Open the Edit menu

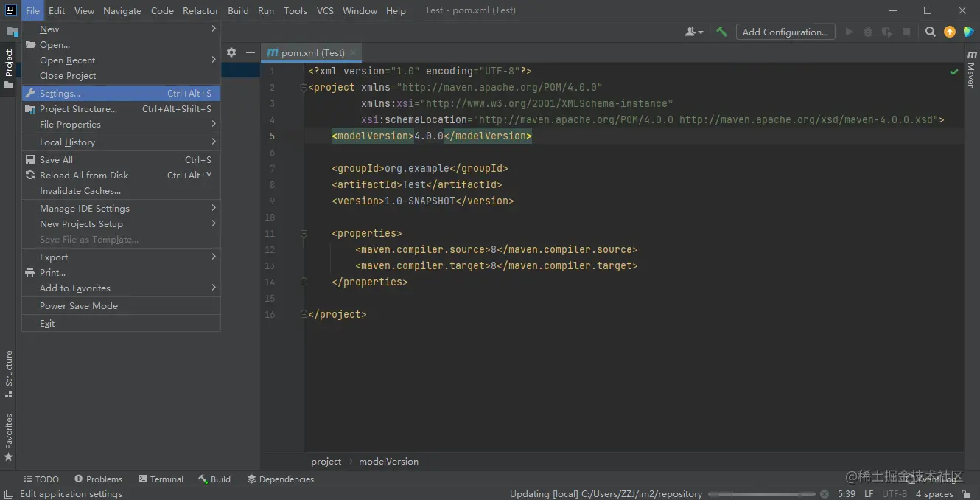pos(57,10)
